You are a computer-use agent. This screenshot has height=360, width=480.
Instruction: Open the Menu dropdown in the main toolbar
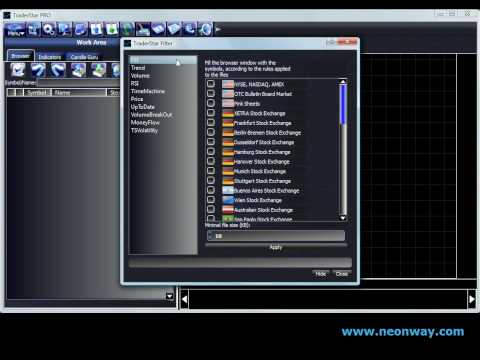point(15,30)
